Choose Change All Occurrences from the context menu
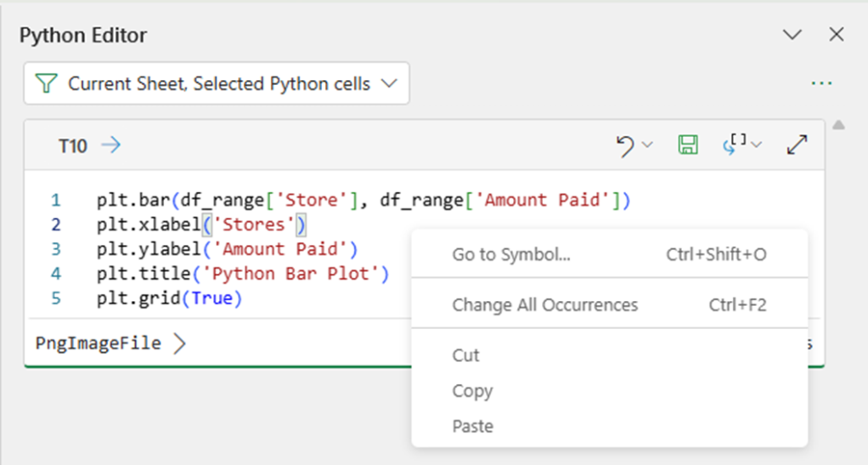868x465 pixels. point(544,304)
